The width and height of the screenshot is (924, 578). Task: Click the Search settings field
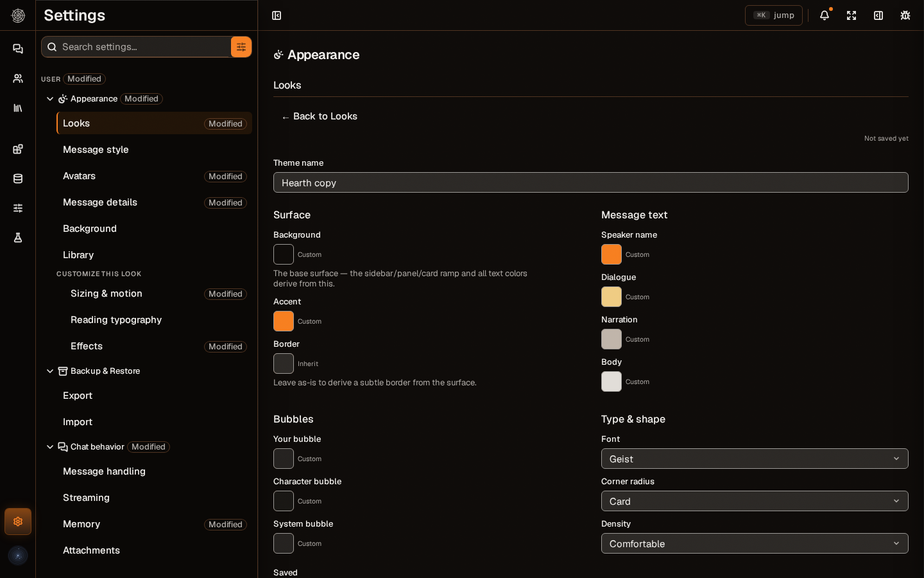136,47
